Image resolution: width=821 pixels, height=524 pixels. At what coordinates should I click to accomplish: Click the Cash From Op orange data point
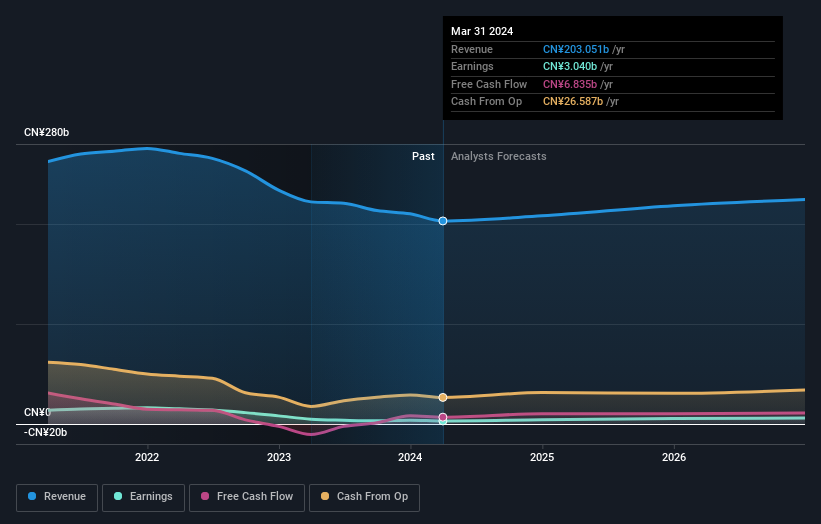(x=443, y=397)
